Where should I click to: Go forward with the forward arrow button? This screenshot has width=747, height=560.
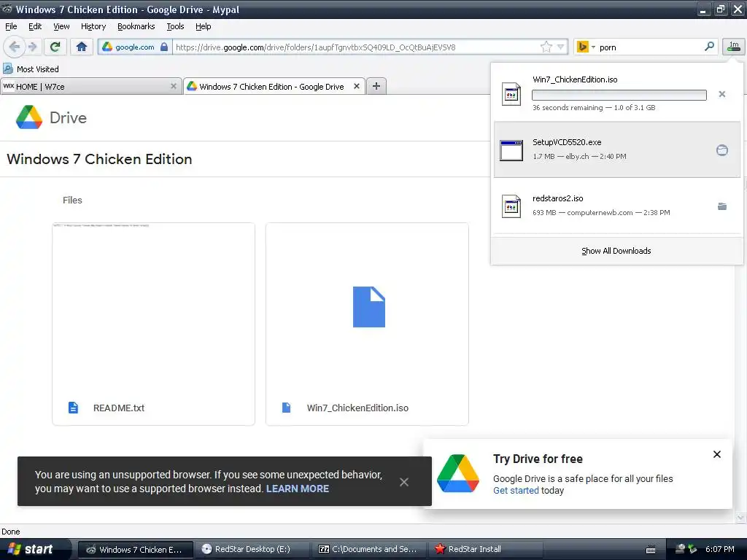(x=32, y=47)
